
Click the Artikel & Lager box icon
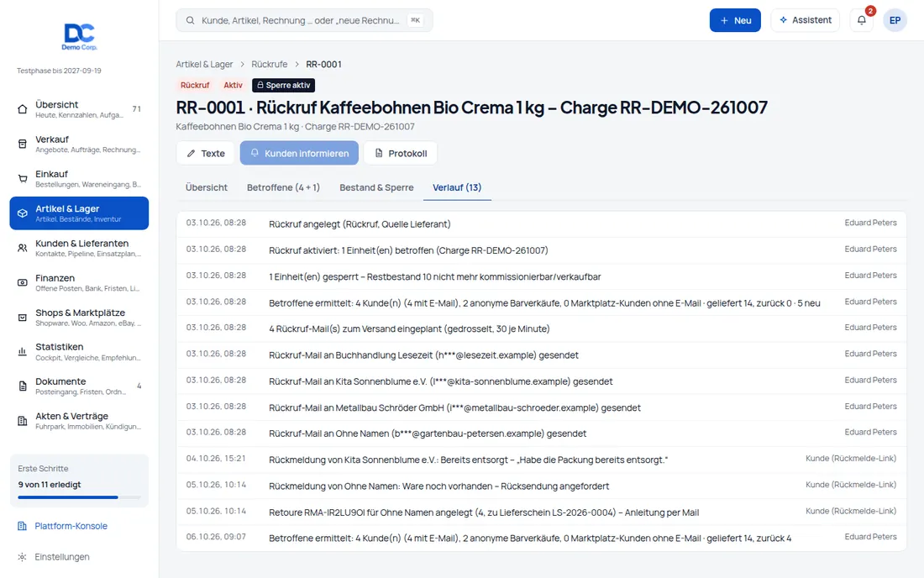click(23, 213)
